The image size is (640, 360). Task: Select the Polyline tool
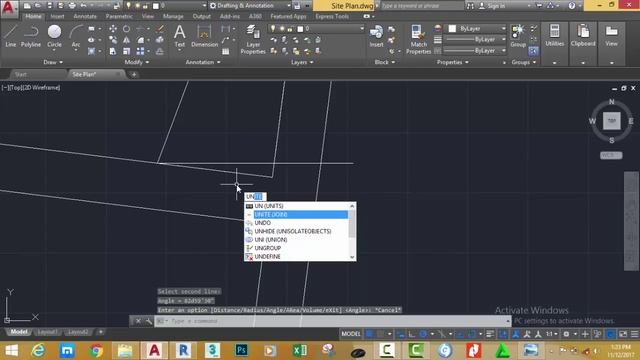(31, 36)
